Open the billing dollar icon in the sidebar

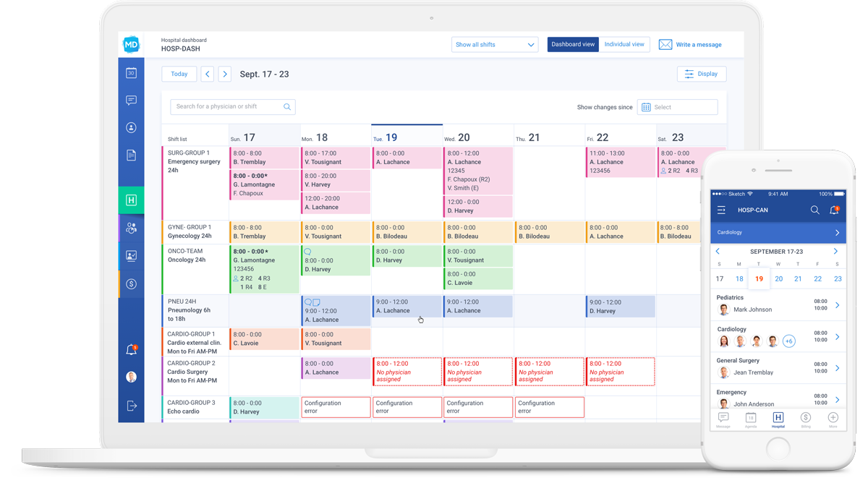(132, 283)
